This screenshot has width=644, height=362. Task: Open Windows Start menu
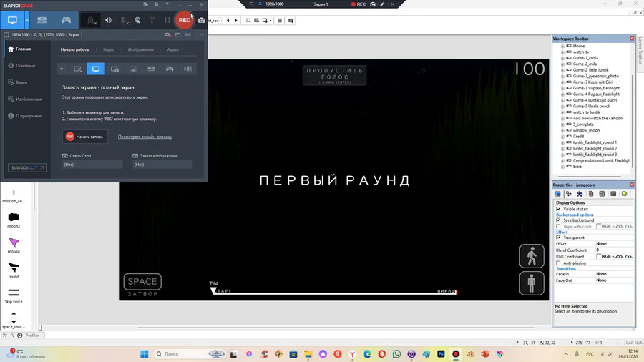click(x=144, y=354)
